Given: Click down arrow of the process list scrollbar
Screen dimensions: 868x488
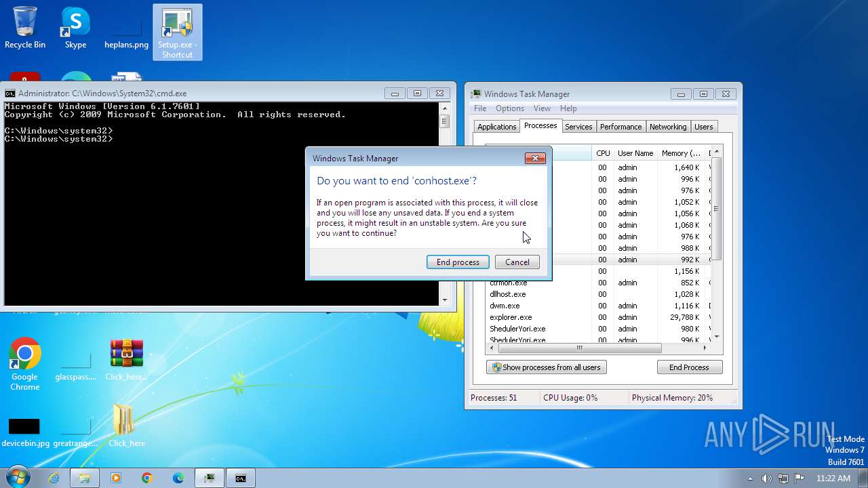Looking at the screenshot, I should 716,337.
